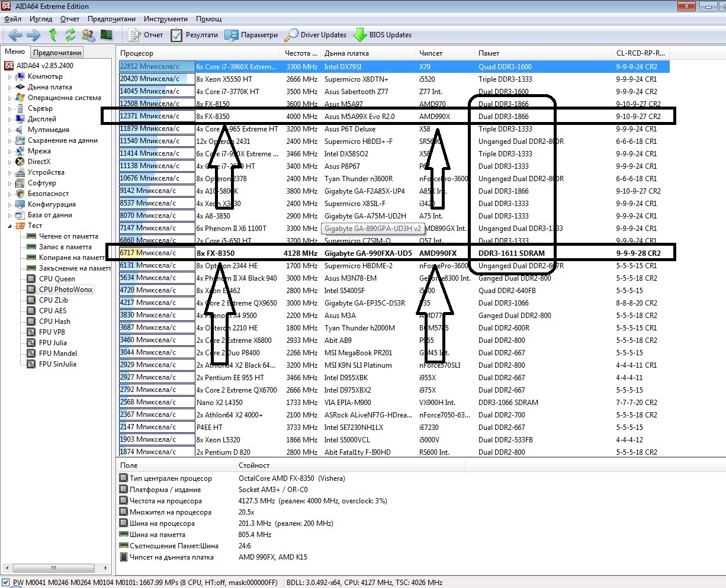Click sidebar horizontal scrollbar right arrow
Image resolution: width=726 pixels, height=588 pixels.
tap(106, 568)
